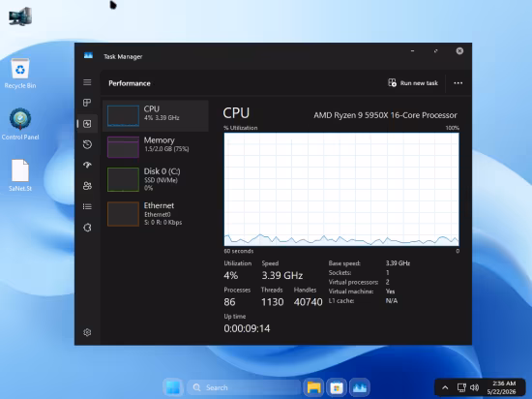
Task: Click the Memory mini graph thumbnail
Action: point(123,147)
